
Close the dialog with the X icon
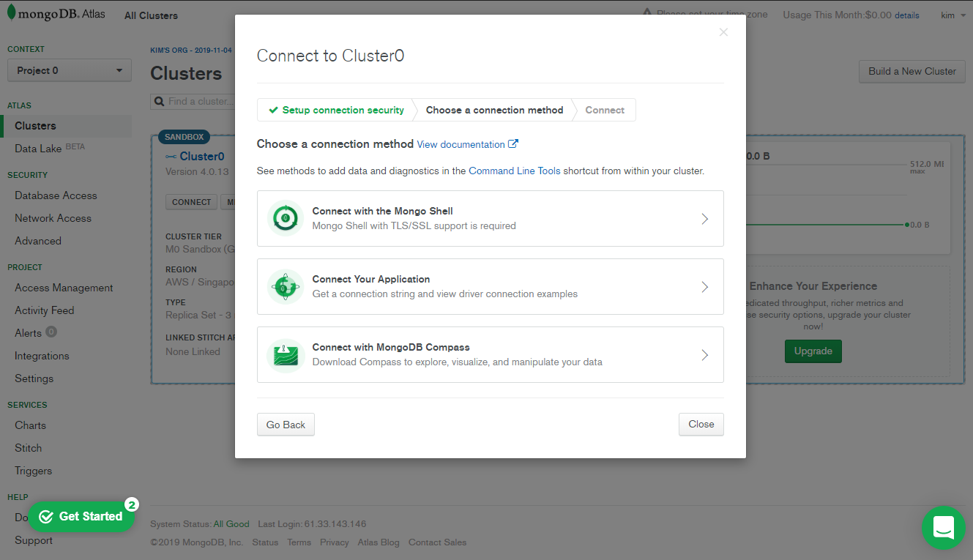coord(723,32)
